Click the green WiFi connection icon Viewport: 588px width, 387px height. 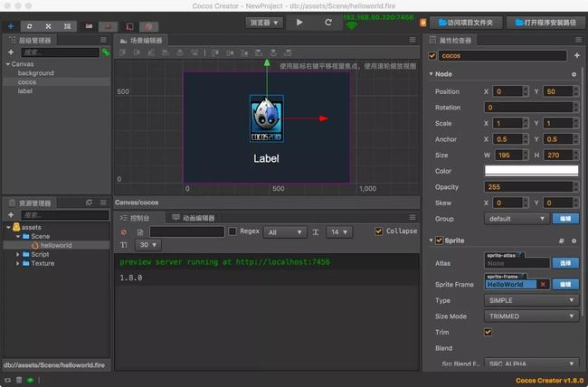coord(351,26)
